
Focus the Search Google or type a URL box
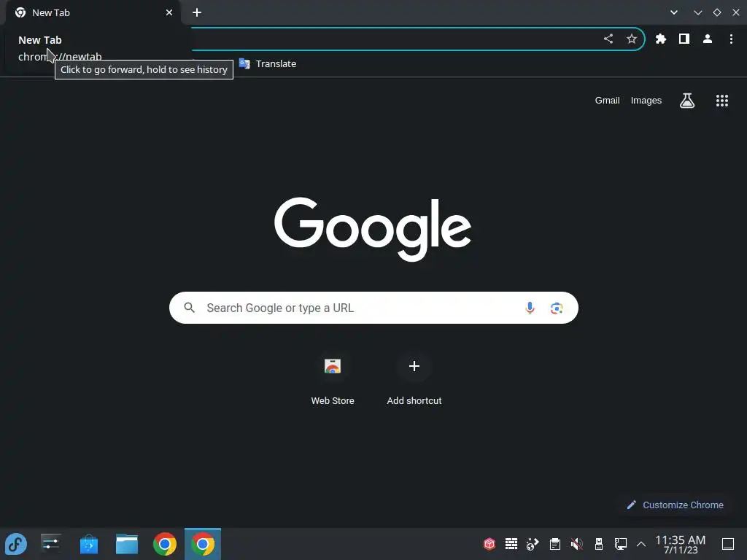(x=373, y=308)
